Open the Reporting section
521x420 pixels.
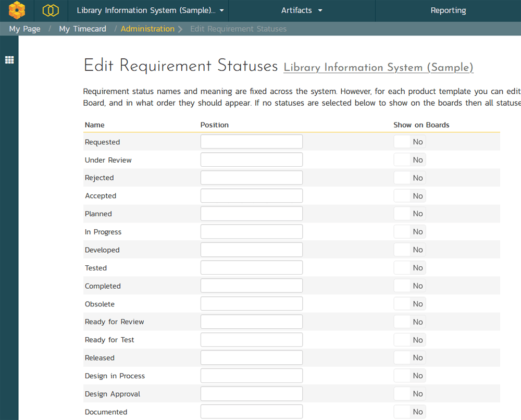coord(448,10)
